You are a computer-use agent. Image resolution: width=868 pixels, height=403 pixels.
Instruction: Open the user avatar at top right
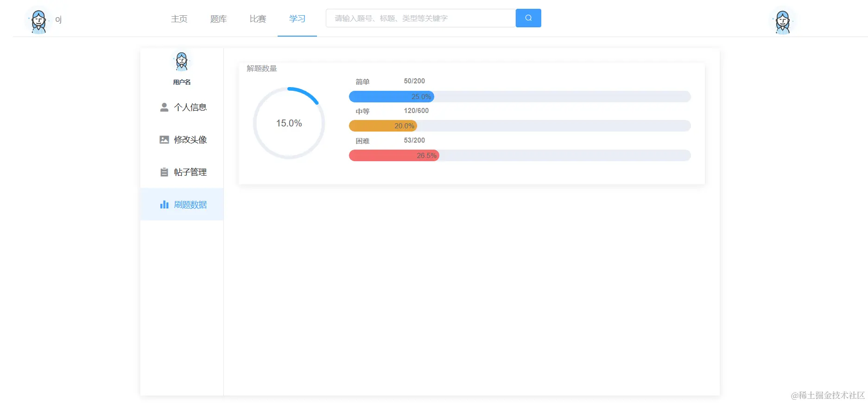click(783, 21)
